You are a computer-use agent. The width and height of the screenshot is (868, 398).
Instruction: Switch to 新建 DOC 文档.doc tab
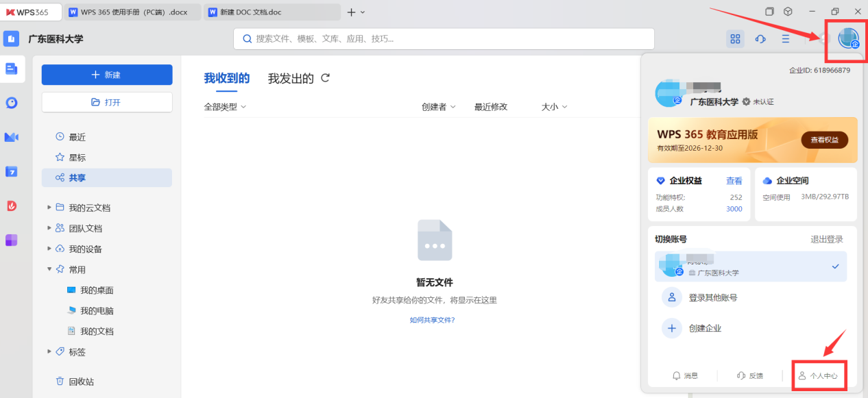coord(272,12)
